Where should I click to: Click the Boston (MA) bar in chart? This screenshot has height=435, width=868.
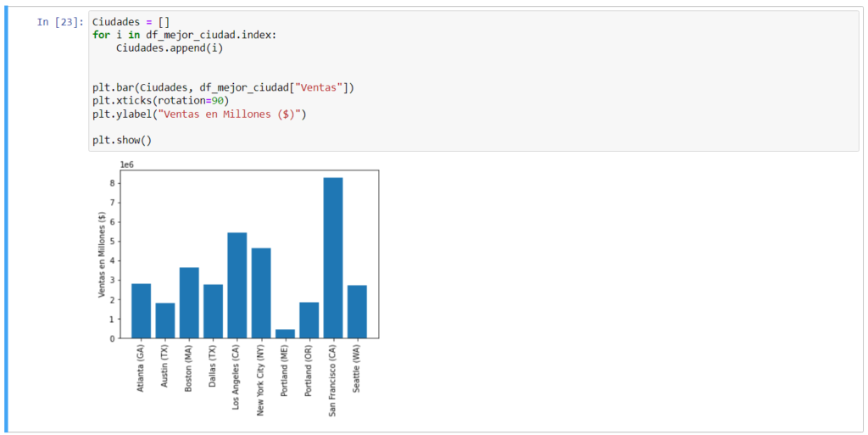pyautogui.click(x=189, y=303)
